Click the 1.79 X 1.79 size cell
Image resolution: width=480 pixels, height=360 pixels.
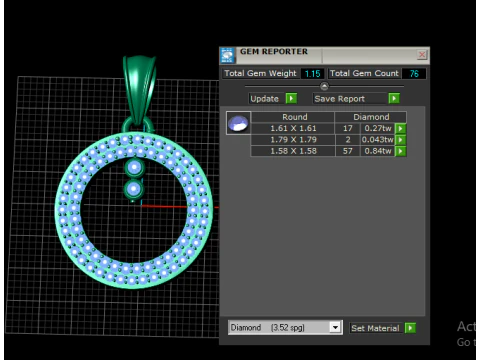[293, 140]
